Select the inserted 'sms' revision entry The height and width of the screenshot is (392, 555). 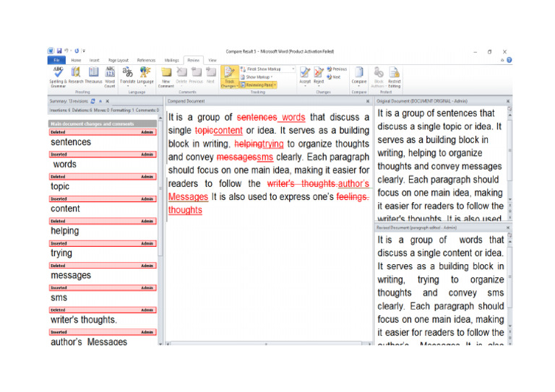click(x=103, y=294)
